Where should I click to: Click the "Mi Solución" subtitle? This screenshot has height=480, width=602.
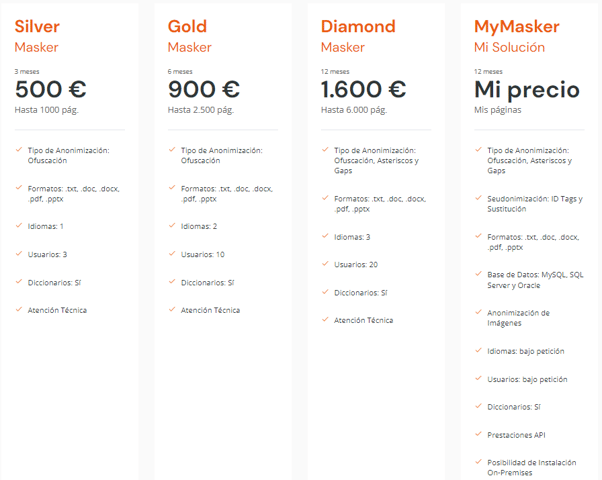coord(509,47)
